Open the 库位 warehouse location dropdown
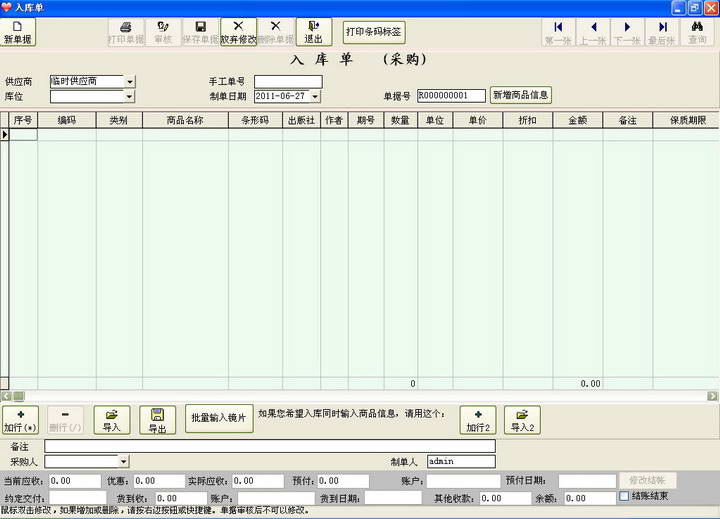Viewport: 720px width, 519px height. coord(130,97)
